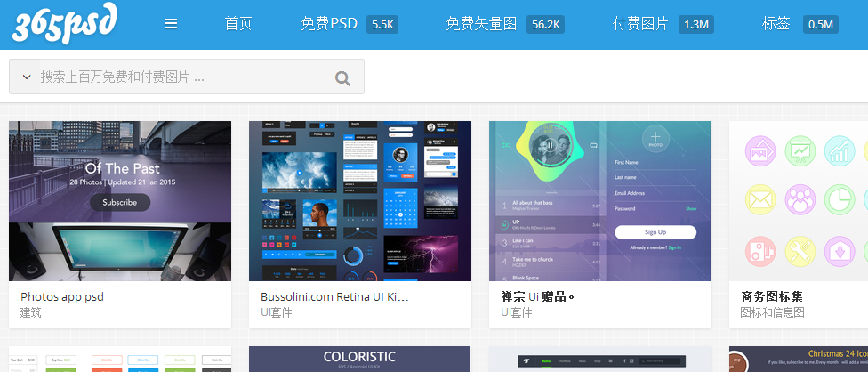868x372 pixels.
Task: Click the 0.5M count badge
Action: click(820, 24)
